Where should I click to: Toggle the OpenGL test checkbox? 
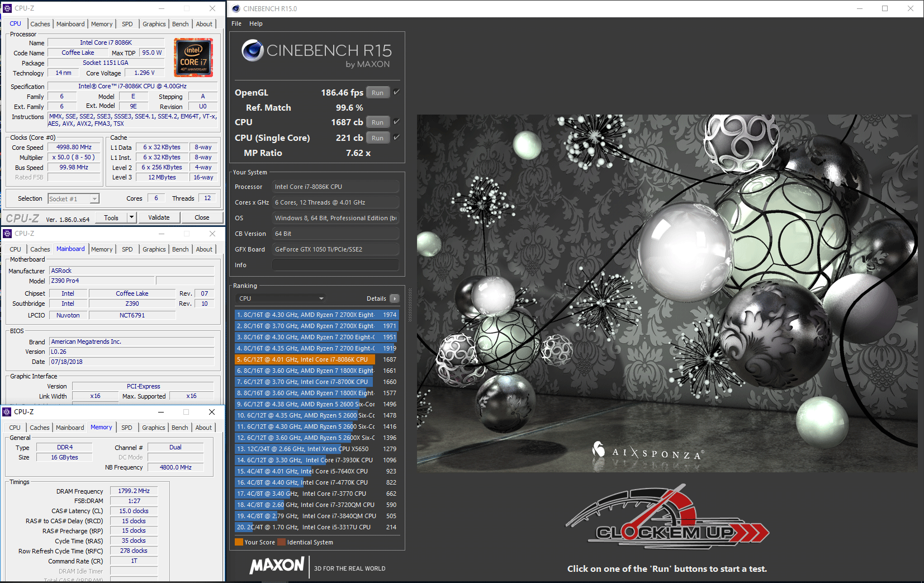coord(396,92)
